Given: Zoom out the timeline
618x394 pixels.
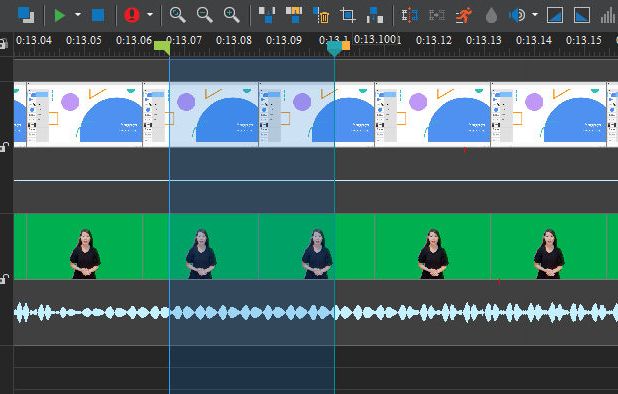Looking at the screenshot, I should [205, 15].
